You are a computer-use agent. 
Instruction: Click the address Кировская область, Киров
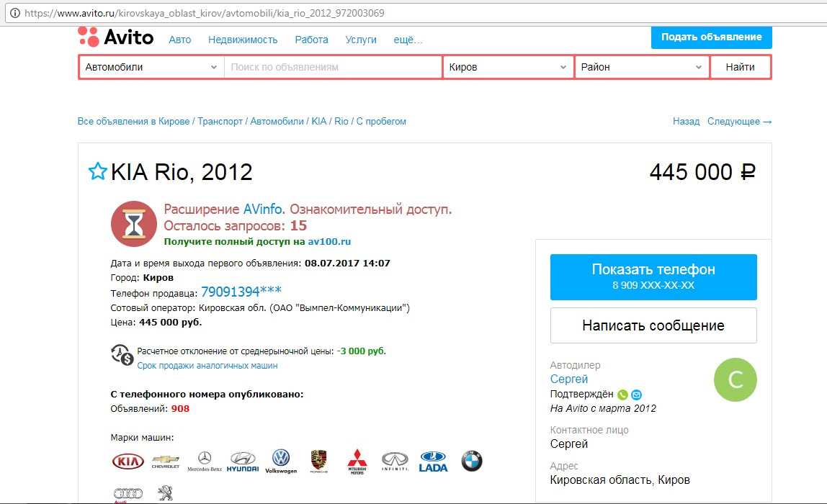[620, 480]
